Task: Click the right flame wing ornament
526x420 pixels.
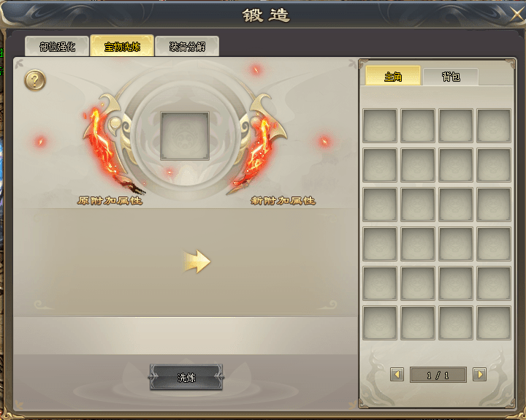Action: click(259, 144)
